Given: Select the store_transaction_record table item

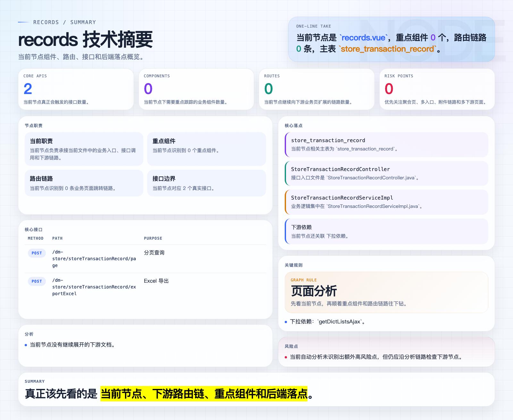Looking at the screenshot, I should pos(386,144).
